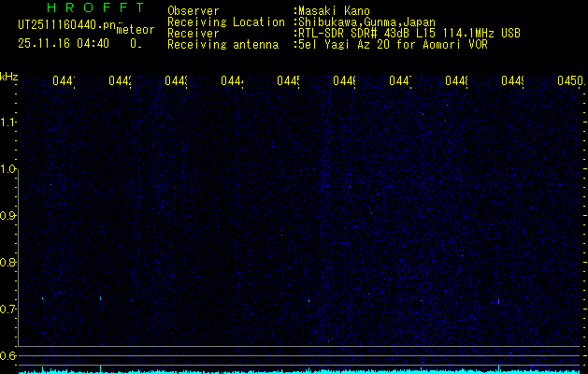
Task: Click the 0447 time marker
Action: pyautogui.click(x=400, y=80)
